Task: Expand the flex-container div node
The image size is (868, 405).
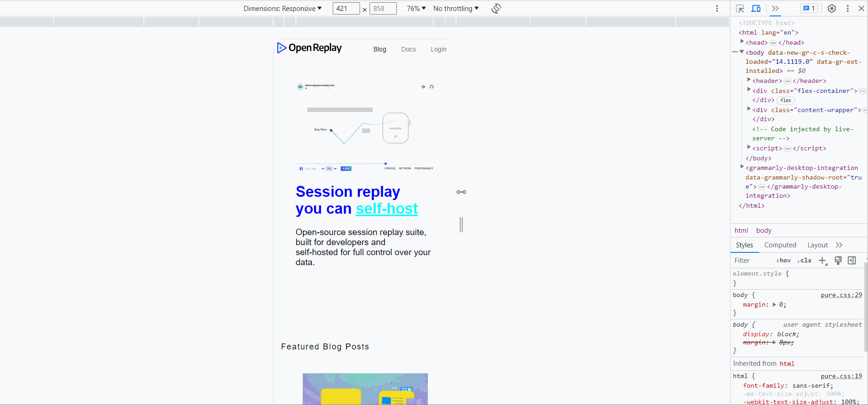Action: tap(749, 90)
